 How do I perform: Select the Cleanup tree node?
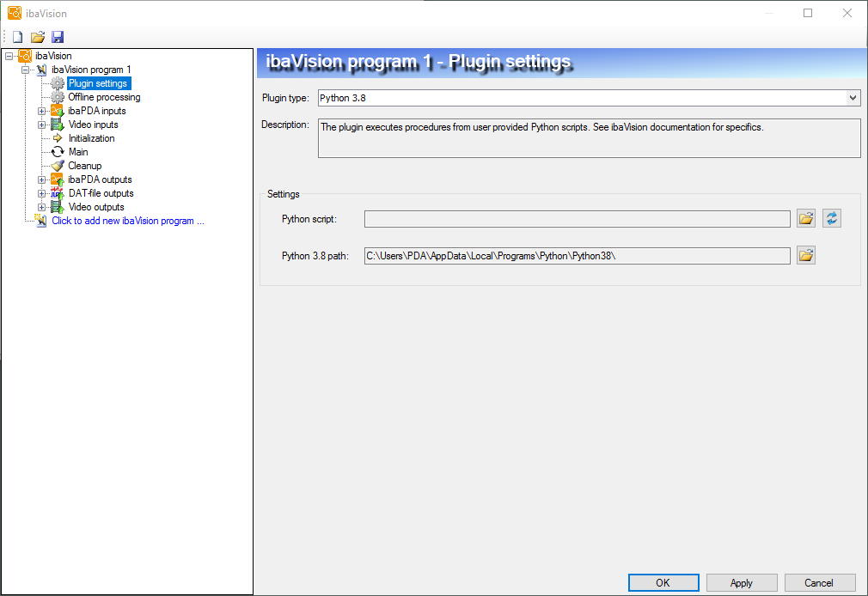tap(85, 166)
